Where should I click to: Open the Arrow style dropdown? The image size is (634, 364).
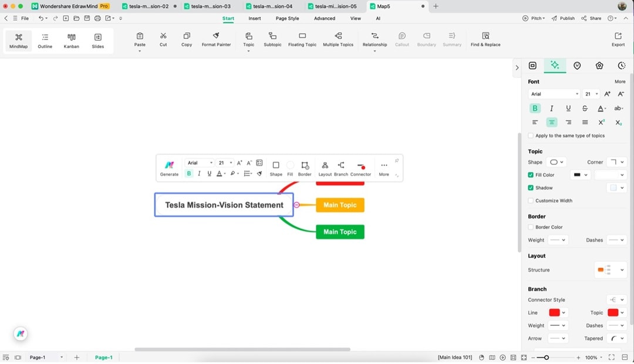(558, 339)
